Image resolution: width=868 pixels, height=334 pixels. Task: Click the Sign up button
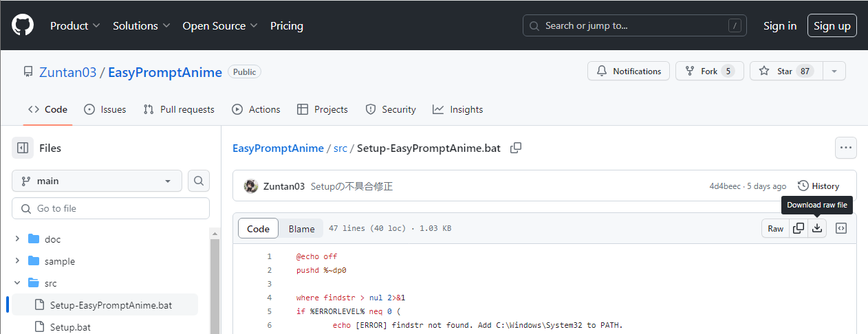(832, 26)
